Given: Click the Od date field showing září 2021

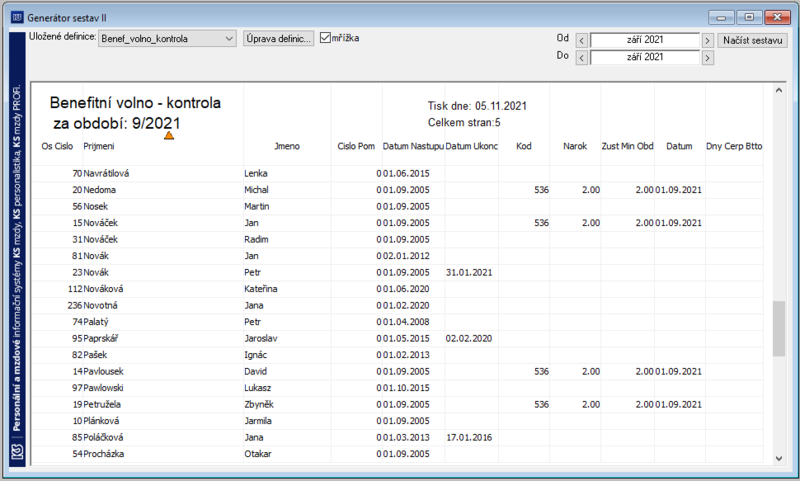Looking at the screenshot, I should click(x=645, y=40).
